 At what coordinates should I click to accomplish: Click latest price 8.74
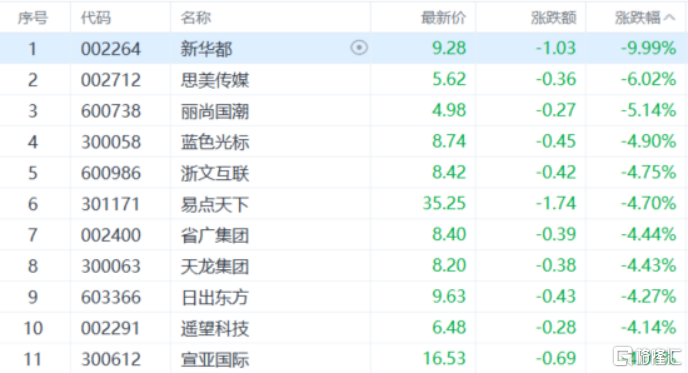click(449, 141)
